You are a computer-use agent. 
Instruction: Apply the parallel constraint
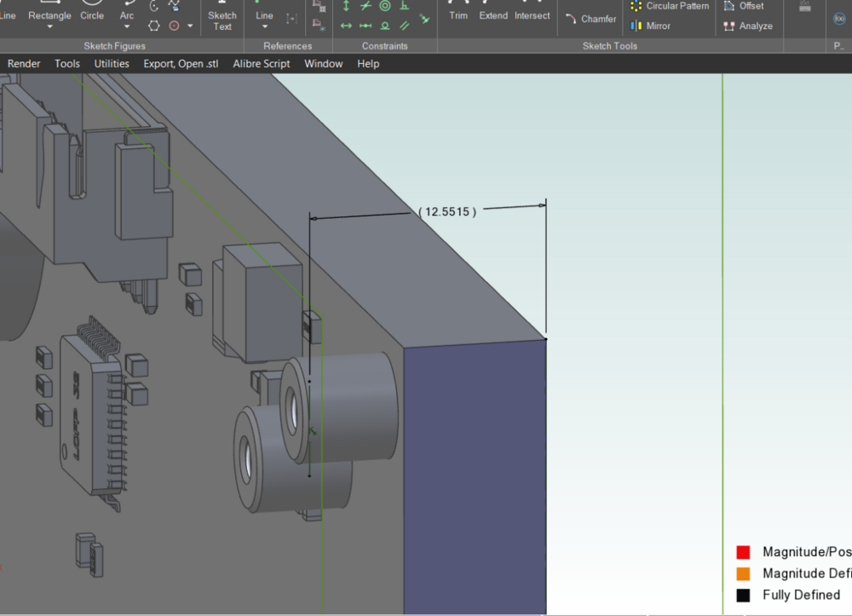pos(404,26)
